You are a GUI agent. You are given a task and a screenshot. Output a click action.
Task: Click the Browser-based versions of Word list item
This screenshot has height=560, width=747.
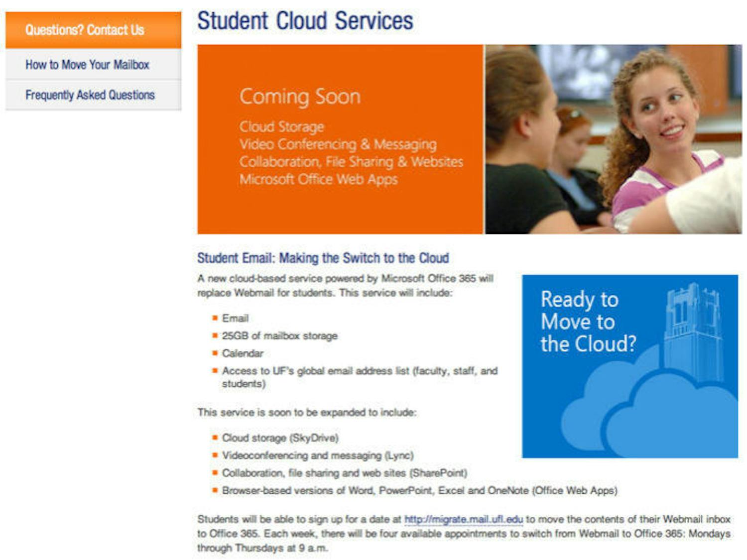[x=419, y=490]
